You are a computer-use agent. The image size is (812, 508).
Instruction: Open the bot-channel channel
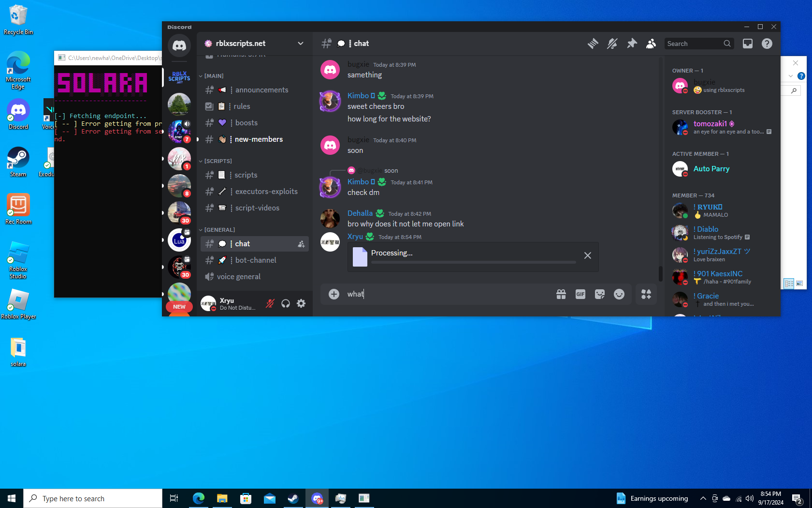(x=255, y=260)
